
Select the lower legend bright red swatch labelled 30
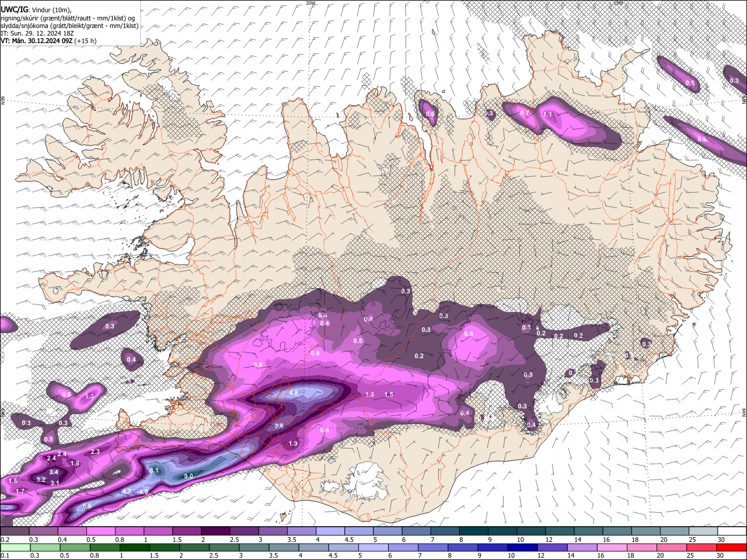tap(731, 547)
